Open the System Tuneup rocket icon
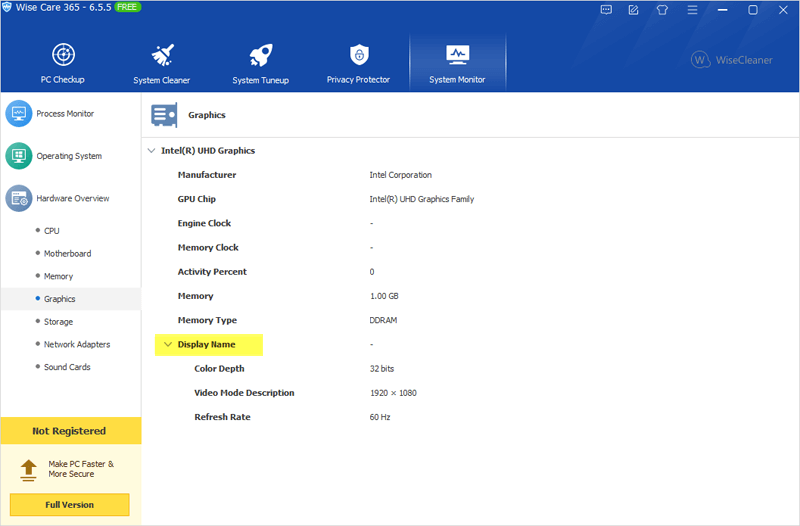Screen dimensions: 800x526 (261, 55)
